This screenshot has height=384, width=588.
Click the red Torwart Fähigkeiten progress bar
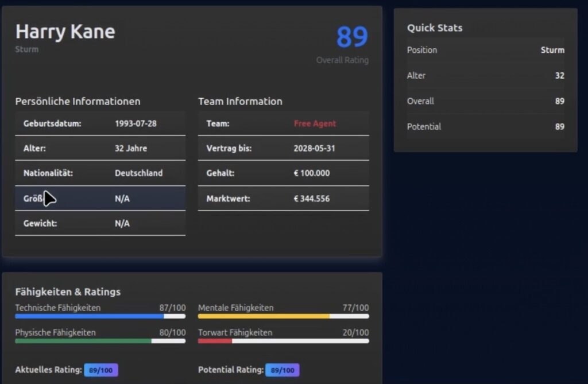click(283, 341)
